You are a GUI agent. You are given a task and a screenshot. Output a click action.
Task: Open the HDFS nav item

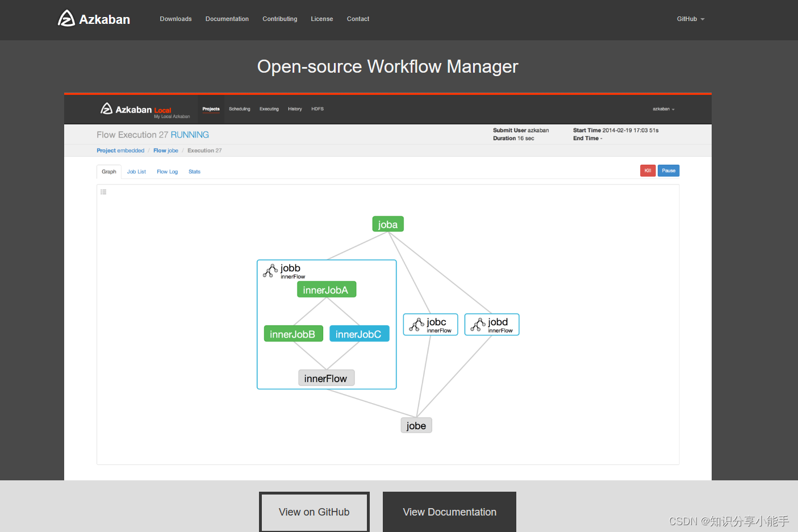(317, 109)
